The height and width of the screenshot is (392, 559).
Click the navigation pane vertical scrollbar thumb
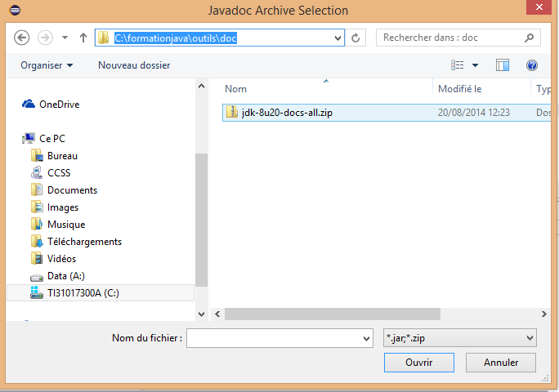click(x=201, y=220)
